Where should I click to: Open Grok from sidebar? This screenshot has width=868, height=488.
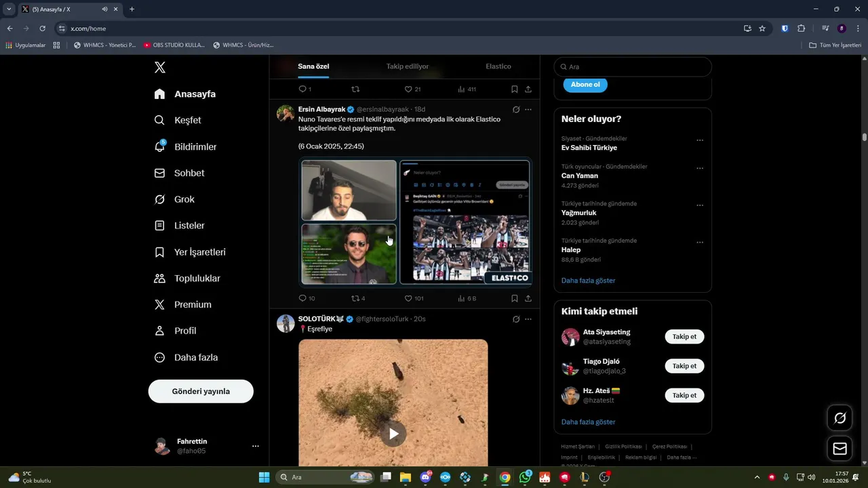tap(174, 199)
